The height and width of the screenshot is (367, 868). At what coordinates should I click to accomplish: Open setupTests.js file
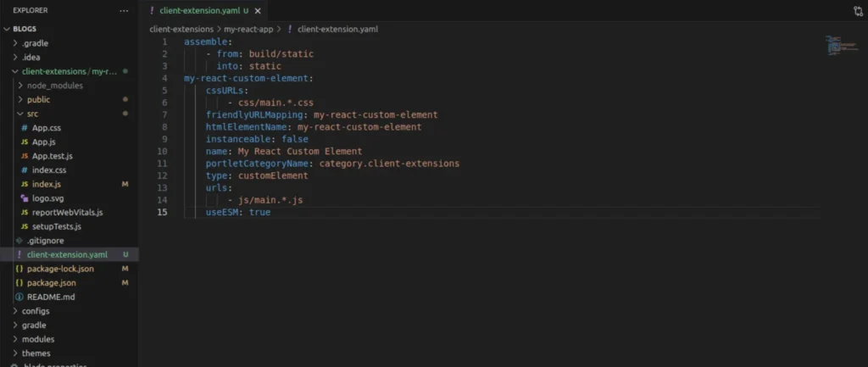click(57, 227)
